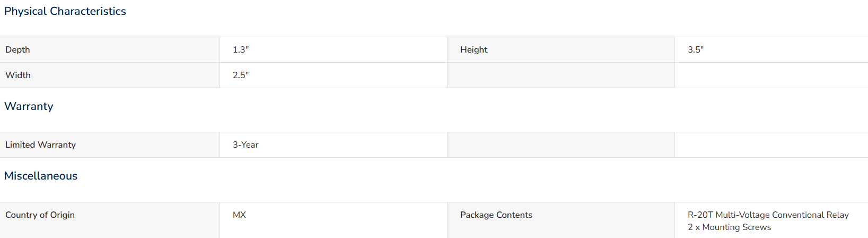868x238 pixels.
Task: Click the Width label cell
Action: (110, 75)
